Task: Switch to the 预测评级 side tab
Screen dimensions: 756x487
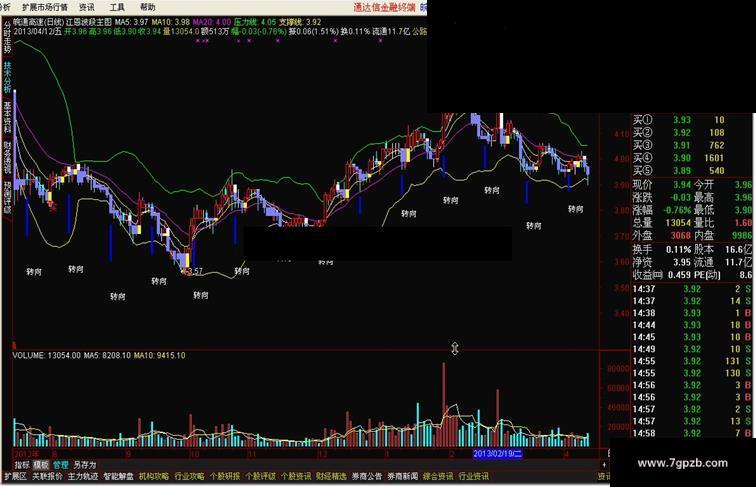Action: click(x=7, y=197)
